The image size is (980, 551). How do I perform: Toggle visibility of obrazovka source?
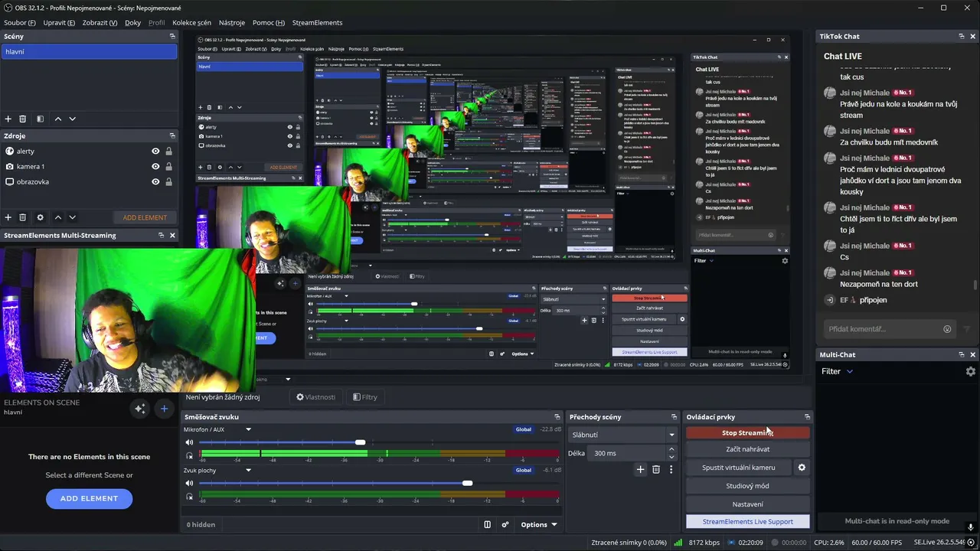coord(155,182)
